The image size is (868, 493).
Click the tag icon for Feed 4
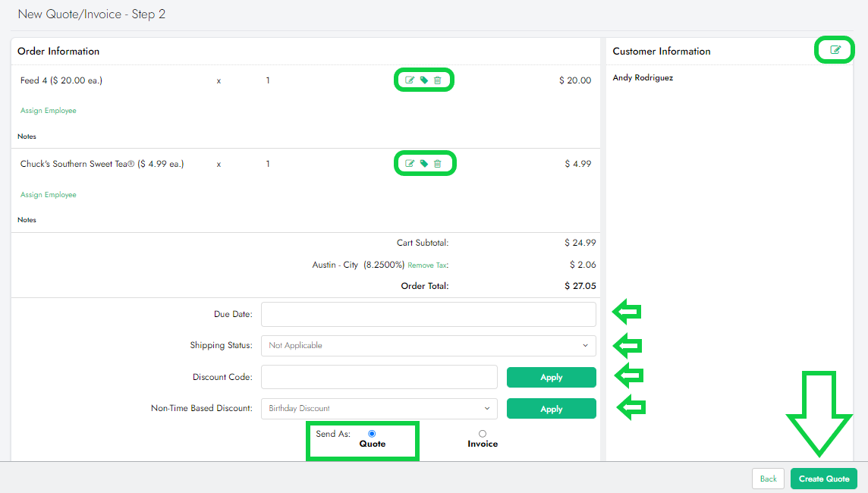(424, 80)
